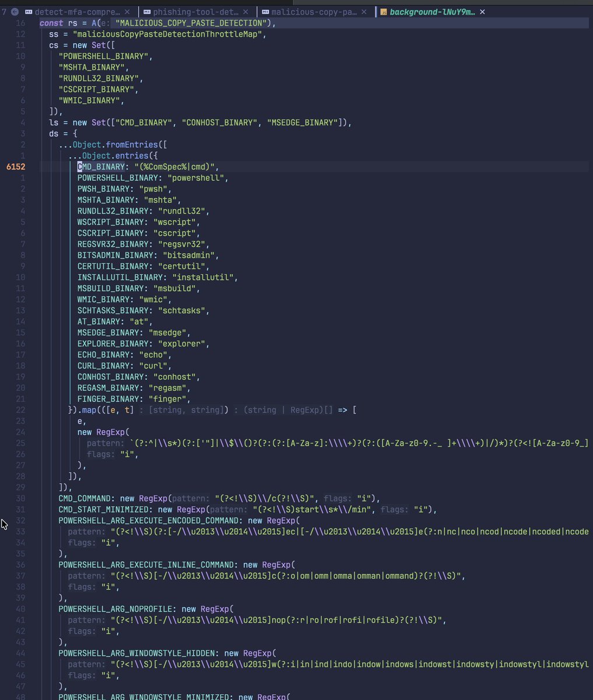Click the ECHO_BINARY key

(x=103, y=355)
